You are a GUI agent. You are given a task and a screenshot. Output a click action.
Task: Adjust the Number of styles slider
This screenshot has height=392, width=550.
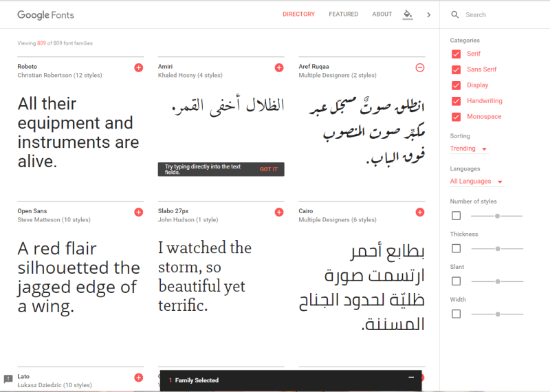point(497,216)
